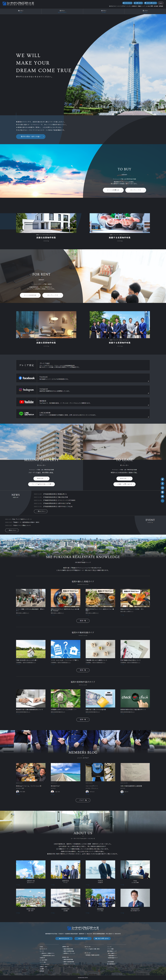The width and height of the screenshot is (166, 980).
Task: Click the list button below EVENT entries
Action: (x=12, y=530)
